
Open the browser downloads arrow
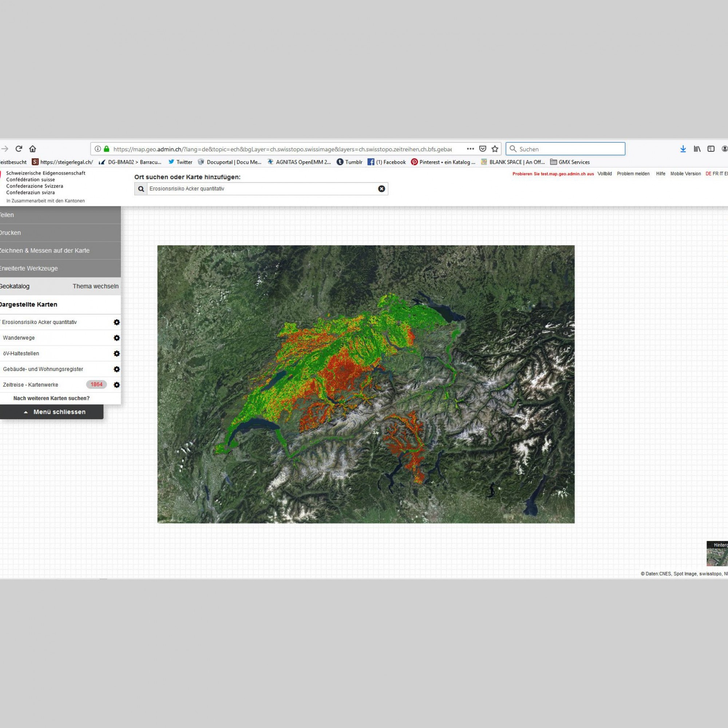683,149
